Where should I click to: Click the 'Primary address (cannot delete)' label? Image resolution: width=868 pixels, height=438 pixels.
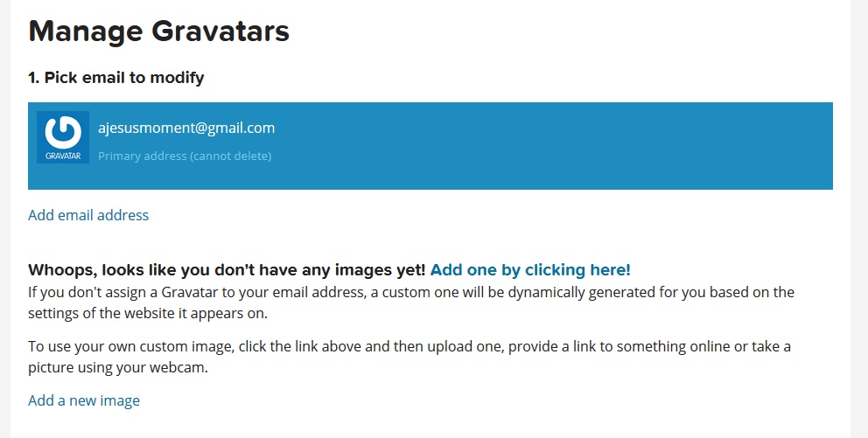(185, 156)
